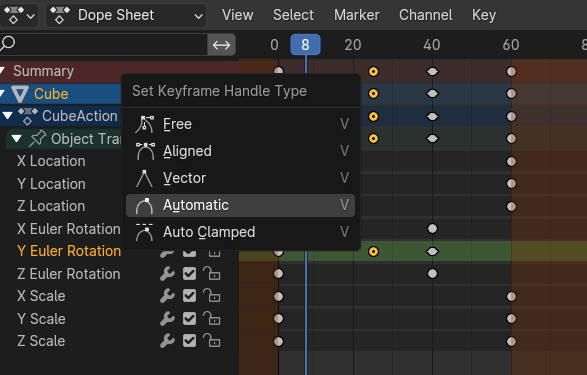Select the Z Location channel
The width and height of the screenshot is (587, 375).
(51, 206)
